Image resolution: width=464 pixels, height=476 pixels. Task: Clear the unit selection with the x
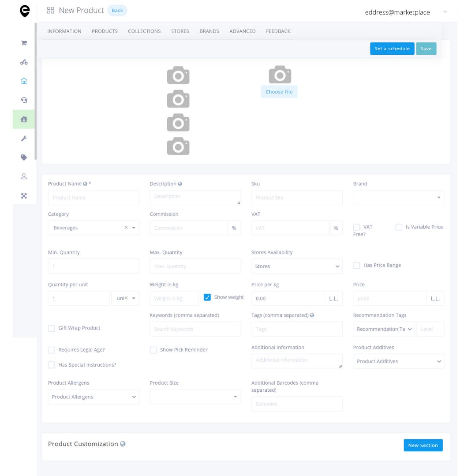126,298
